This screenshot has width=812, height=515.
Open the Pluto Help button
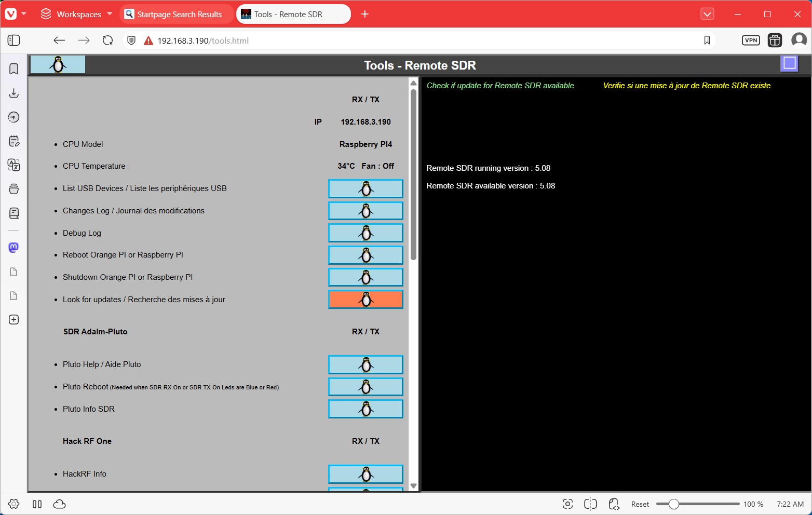(366, 365)
